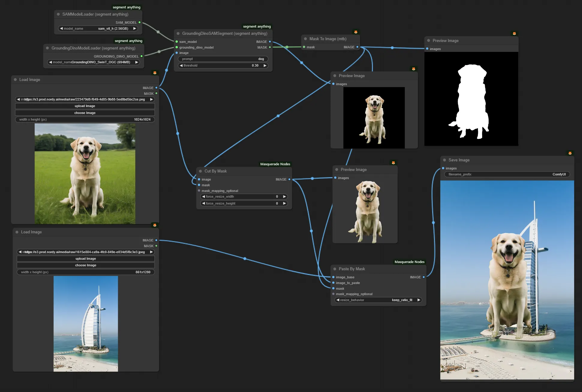Click fox badge above first Load Image node

point(155,73)
